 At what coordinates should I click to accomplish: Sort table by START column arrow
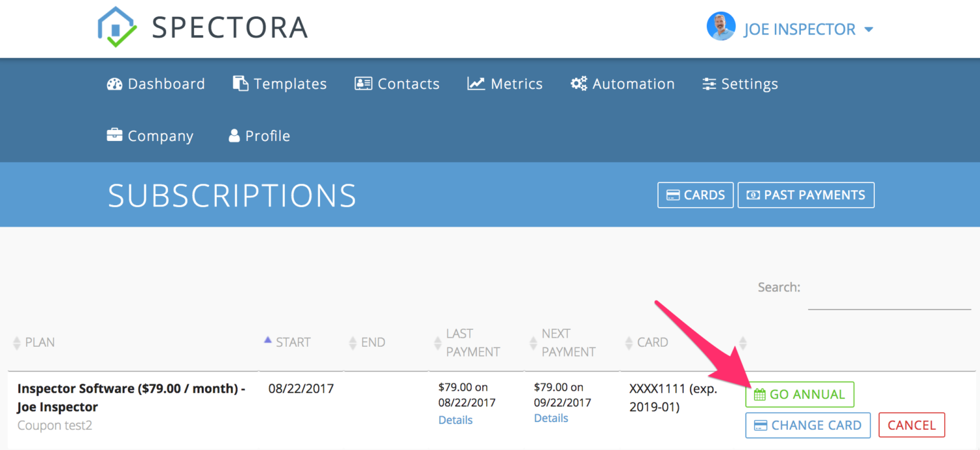point(267,340)
